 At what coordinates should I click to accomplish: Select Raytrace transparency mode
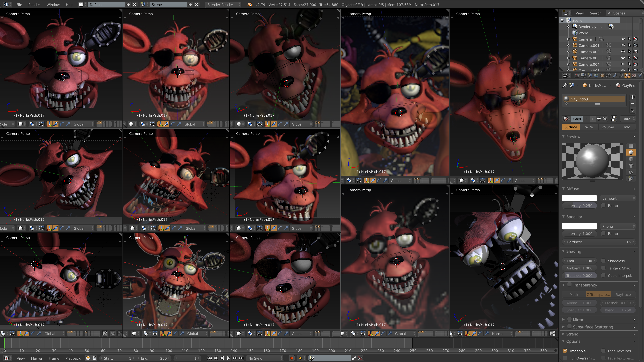click(623, 295)
